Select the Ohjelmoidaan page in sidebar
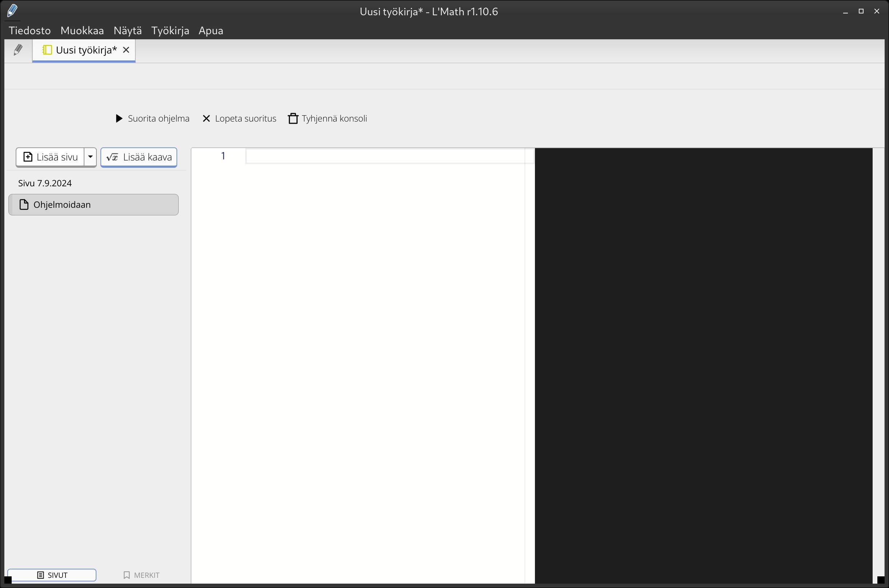 [x=94, y=205]
